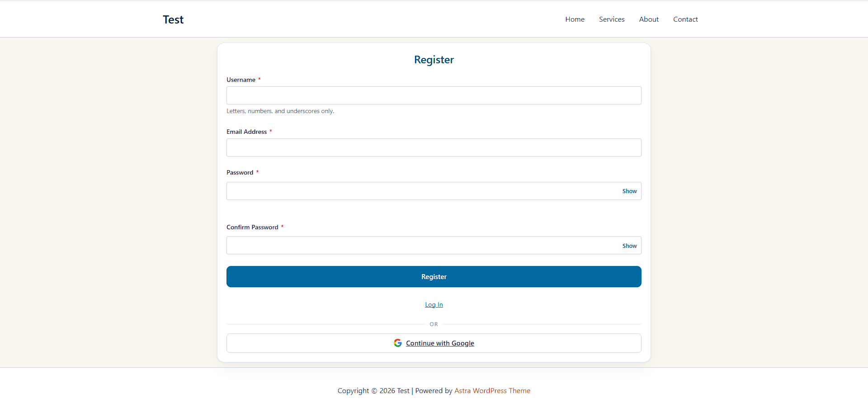Screen dimensions: 868x413
Task: Click the 'Letters, numbers, and underscores only.' hint
Action: click(x=280, y=111)
